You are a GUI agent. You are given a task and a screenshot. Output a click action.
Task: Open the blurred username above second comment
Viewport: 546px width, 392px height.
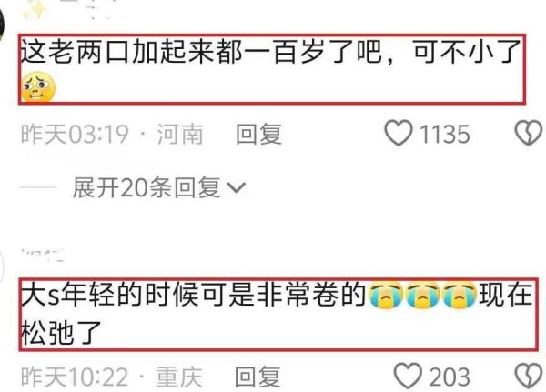43,255
